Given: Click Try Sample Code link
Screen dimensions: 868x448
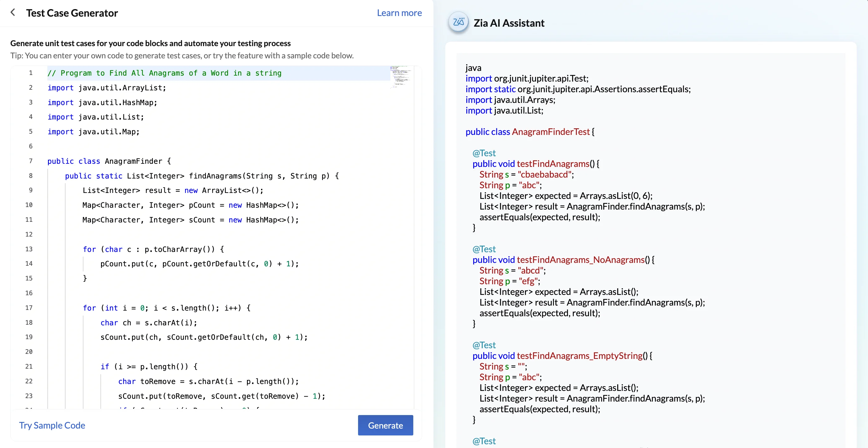Looking at the screenshot, I should (x=52, y=425).
